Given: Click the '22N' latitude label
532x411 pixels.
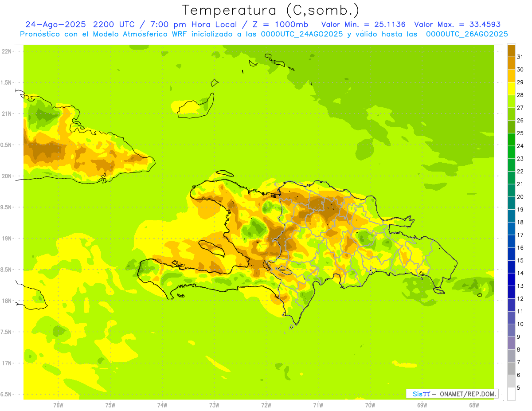Looking at the screenshot, I should click(7, 51).
